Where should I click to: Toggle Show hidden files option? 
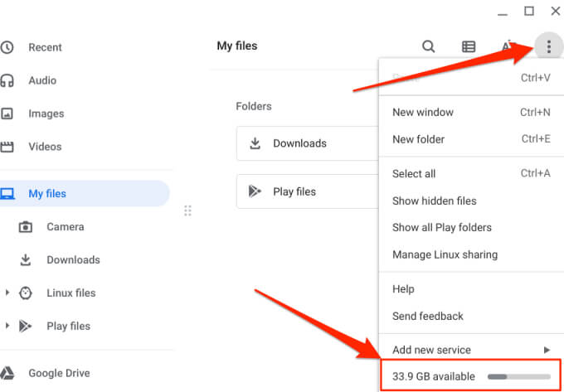click(434, 201)
